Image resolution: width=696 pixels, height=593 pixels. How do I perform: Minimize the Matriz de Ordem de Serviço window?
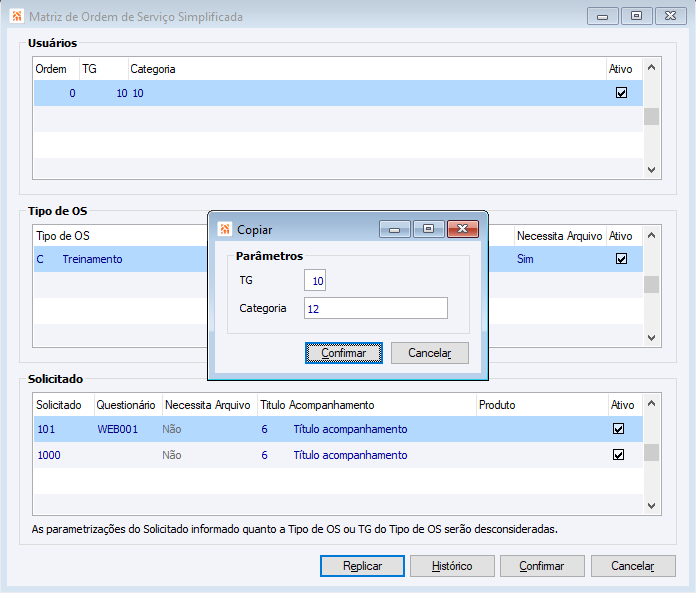click(x=602, y=16)
